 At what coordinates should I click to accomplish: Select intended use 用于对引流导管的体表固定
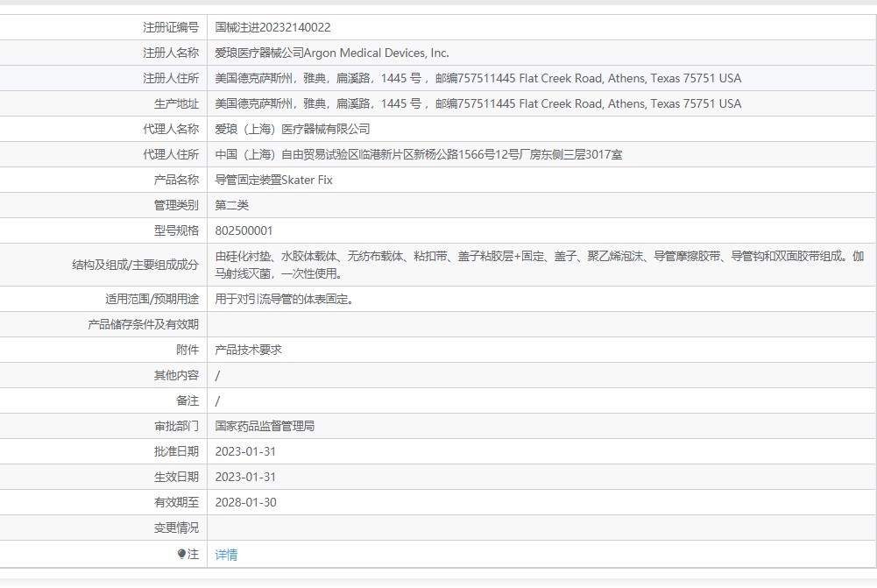coord(284,300)
